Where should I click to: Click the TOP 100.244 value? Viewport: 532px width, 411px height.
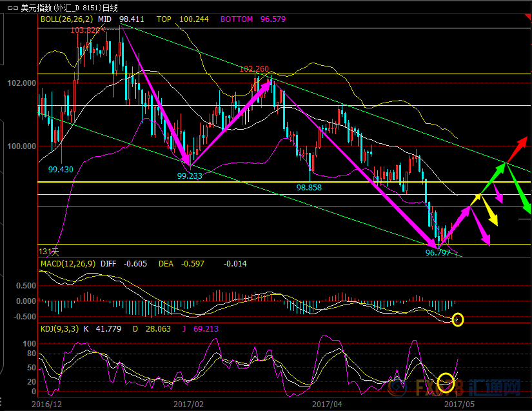[x=182, y=19]
